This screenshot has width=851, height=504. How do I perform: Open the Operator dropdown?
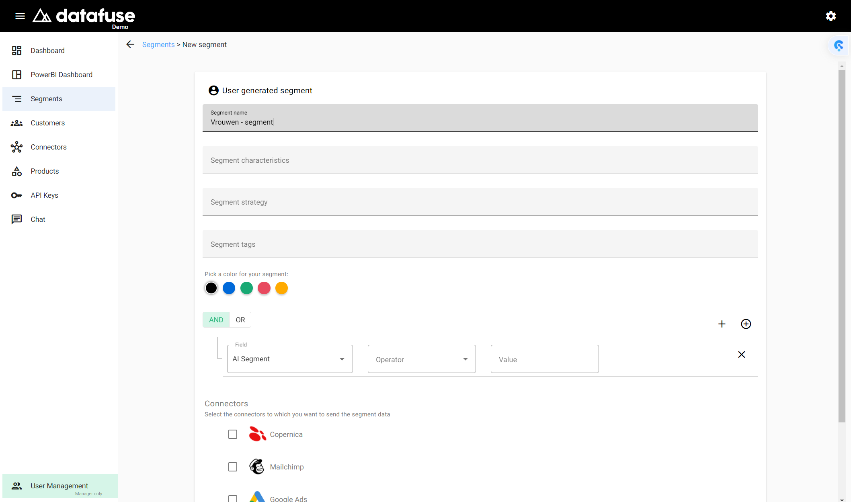[x=422, y=359]
